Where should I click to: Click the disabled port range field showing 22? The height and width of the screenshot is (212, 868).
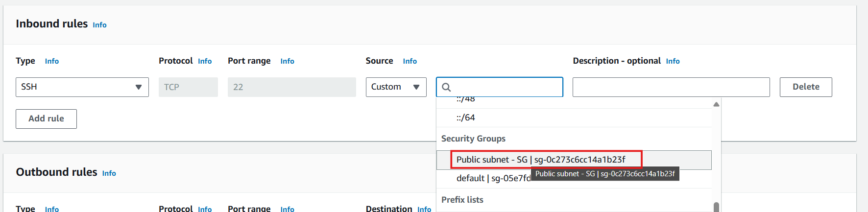(x=292, y=87)
